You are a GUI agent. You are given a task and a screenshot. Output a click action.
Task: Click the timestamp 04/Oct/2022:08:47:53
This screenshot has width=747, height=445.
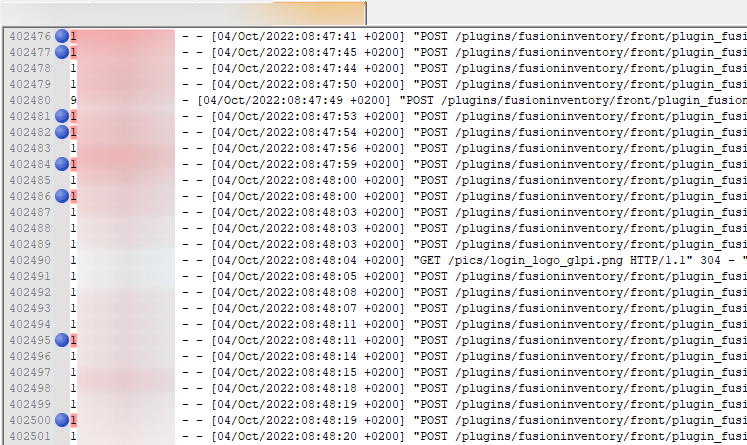point(287,116)
